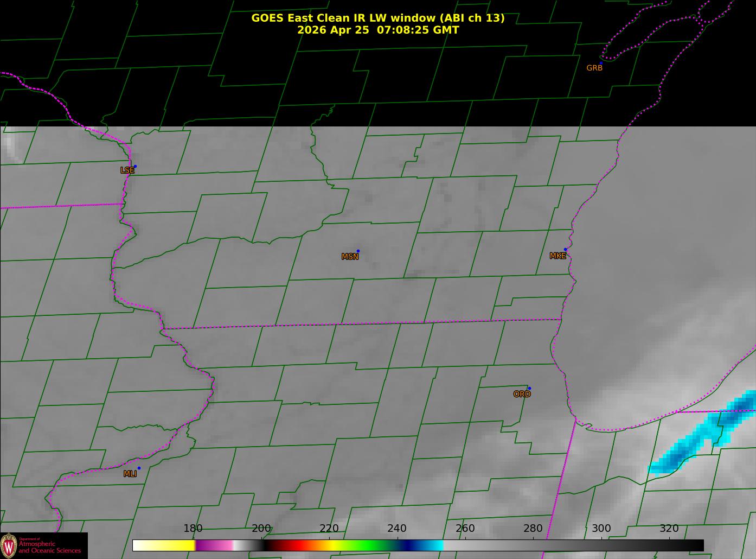
Task: Click the 300 colorbar tick label
Action: pos(601,528)
